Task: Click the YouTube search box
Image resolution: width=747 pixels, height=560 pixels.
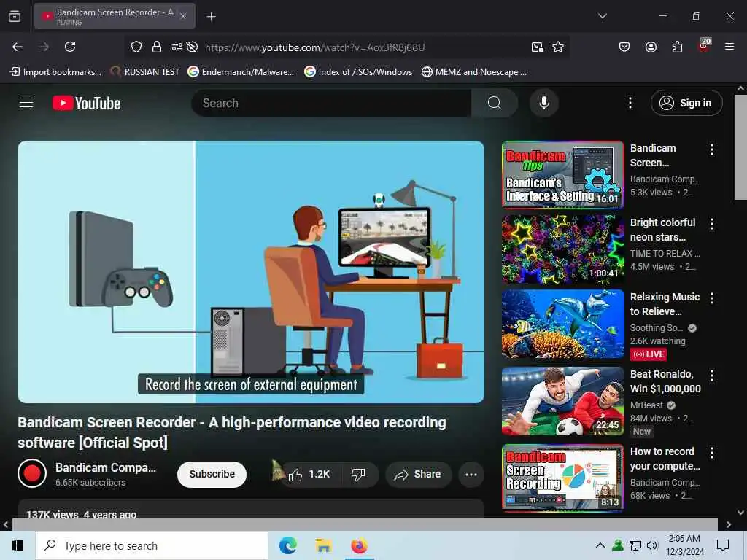Action: [x=331, y=103]
